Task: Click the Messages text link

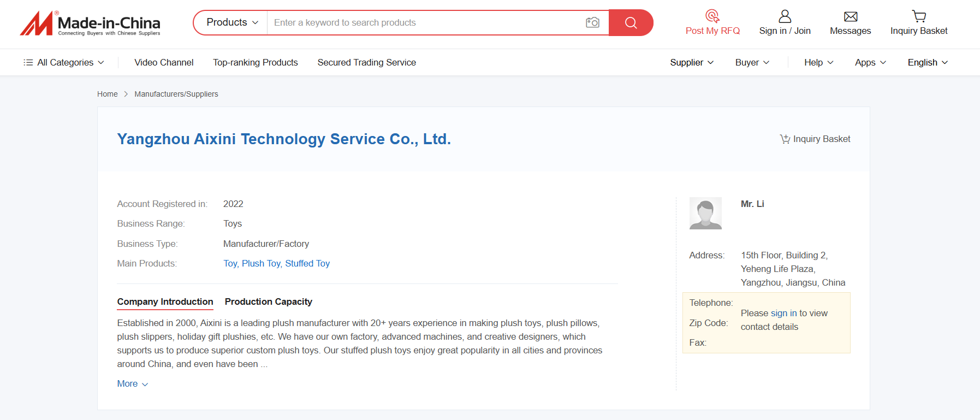Action: click(x=851, y=31)
